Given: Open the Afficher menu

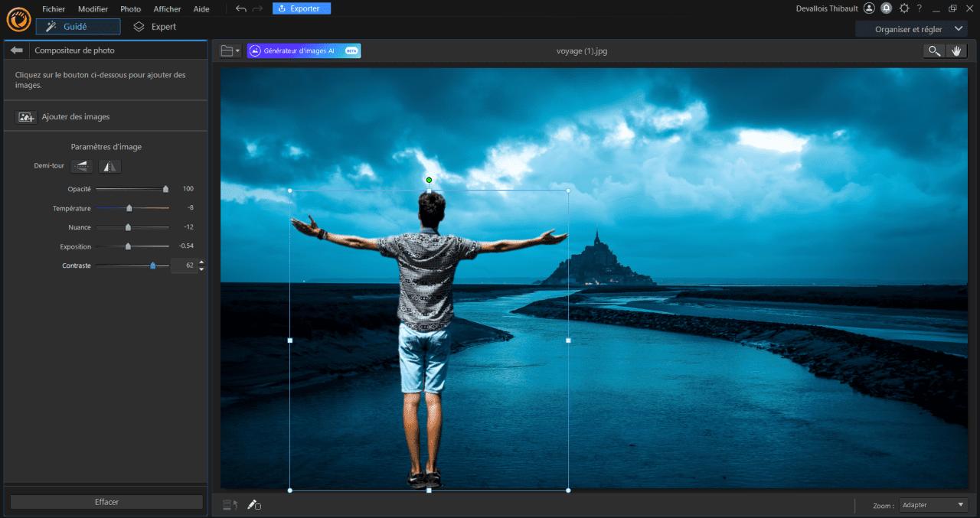Looking at the screenshot, I should point(167,8).
